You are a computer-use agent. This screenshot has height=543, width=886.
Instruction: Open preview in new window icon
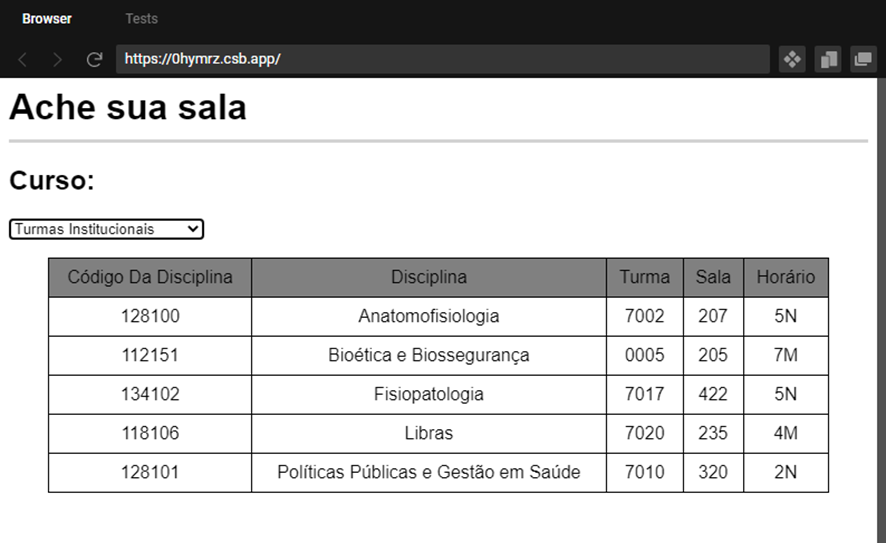pos(863,59)
